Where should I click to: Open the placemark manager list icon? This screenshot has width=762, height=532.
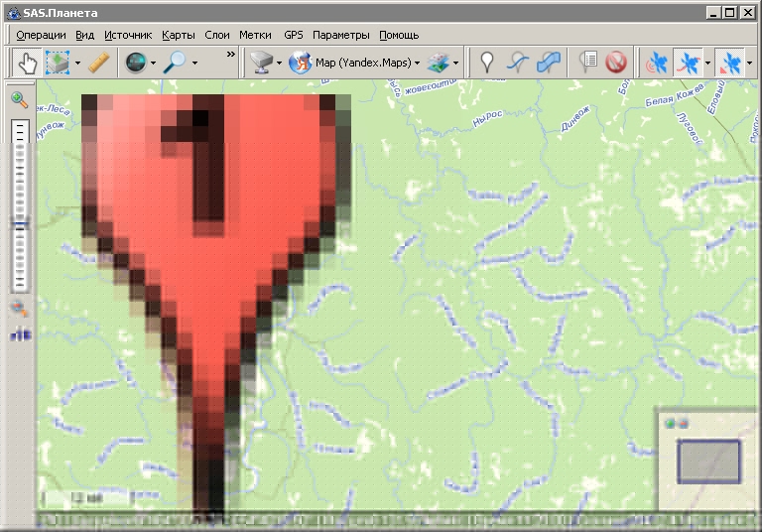[588, 63]
